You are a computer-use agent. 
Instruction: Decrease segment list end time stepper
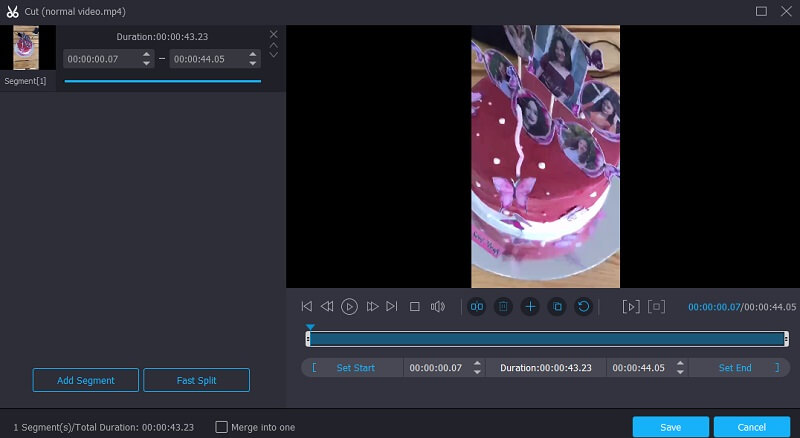(x=253, y=63)
